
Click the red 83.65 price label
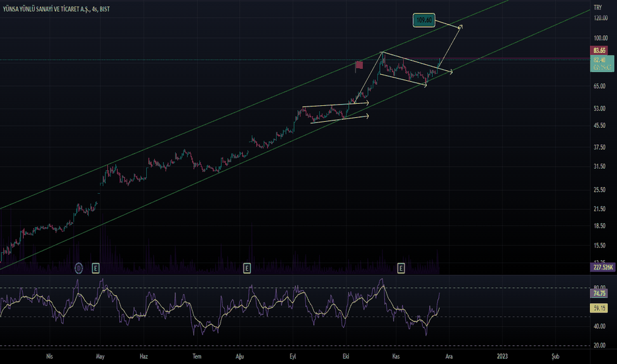pos(600,51)
